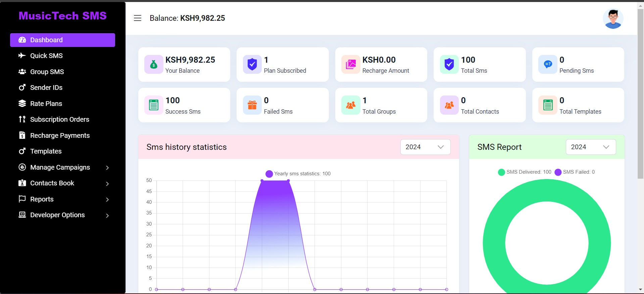
Task: Click the MusicTech SMS logo link
Action: (62, 16)
